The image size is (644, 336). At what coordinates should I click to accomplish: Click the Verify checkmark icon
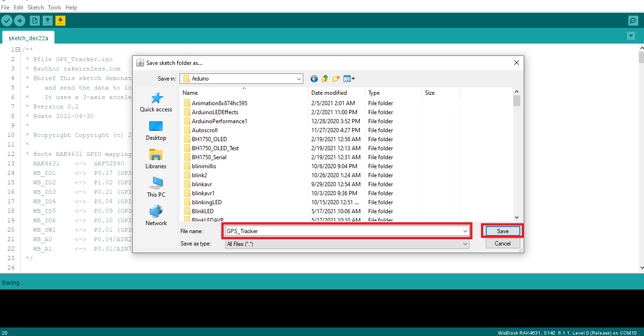[x=7, y=20]
